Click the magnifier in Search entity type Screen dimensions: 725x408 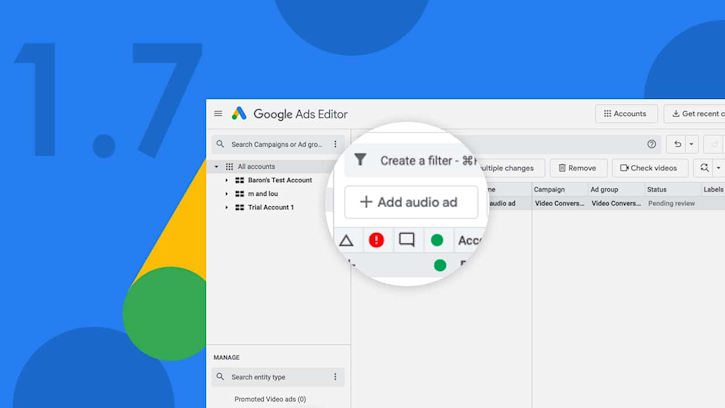point(220,377)
